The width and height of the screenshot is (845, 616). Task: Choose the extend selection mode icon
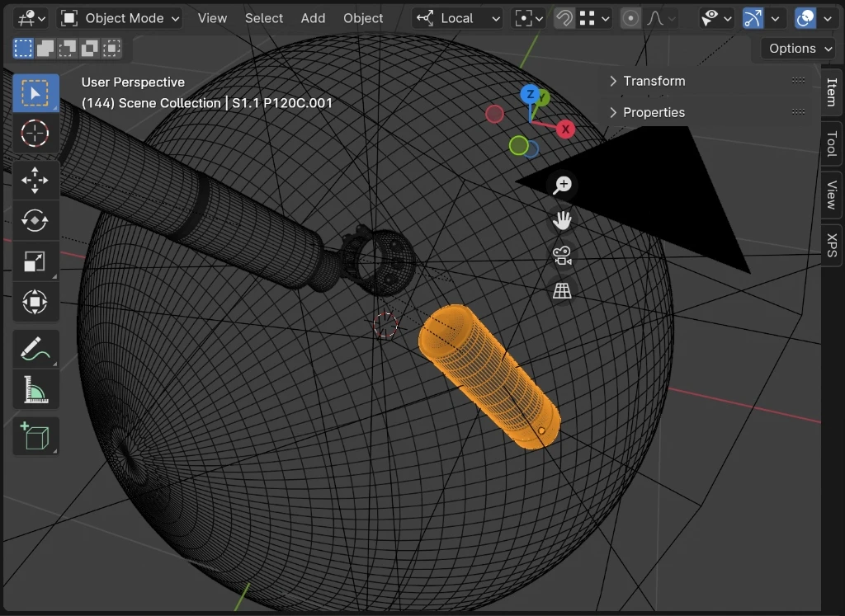[x=45, y=49]
